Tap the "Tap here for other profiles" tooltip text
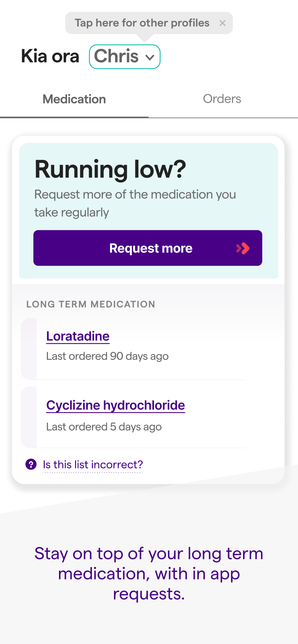 142,23
